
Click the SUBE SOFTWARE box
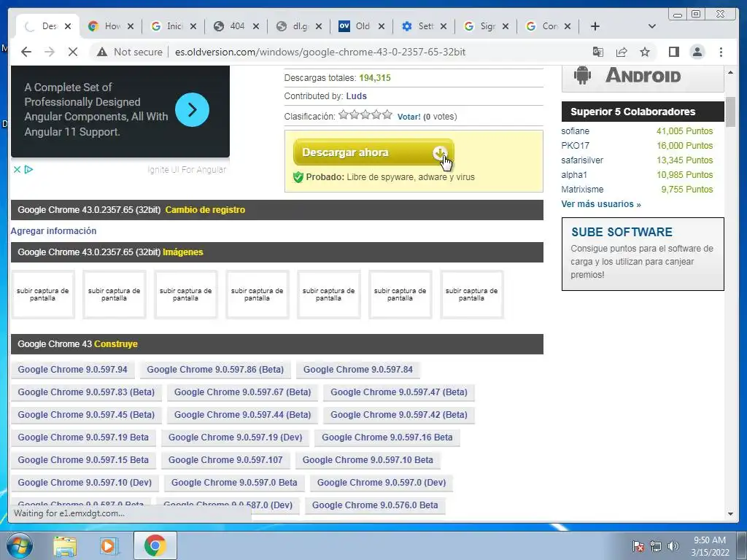643,254
